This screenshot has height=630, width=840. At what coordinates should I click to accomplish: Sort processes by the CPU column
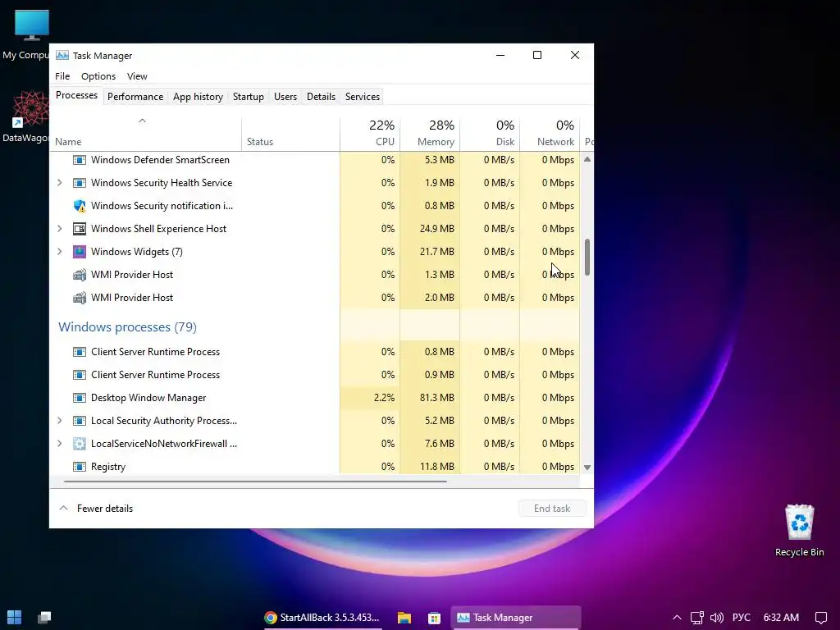pyautogui.click(x=370, y=134)
